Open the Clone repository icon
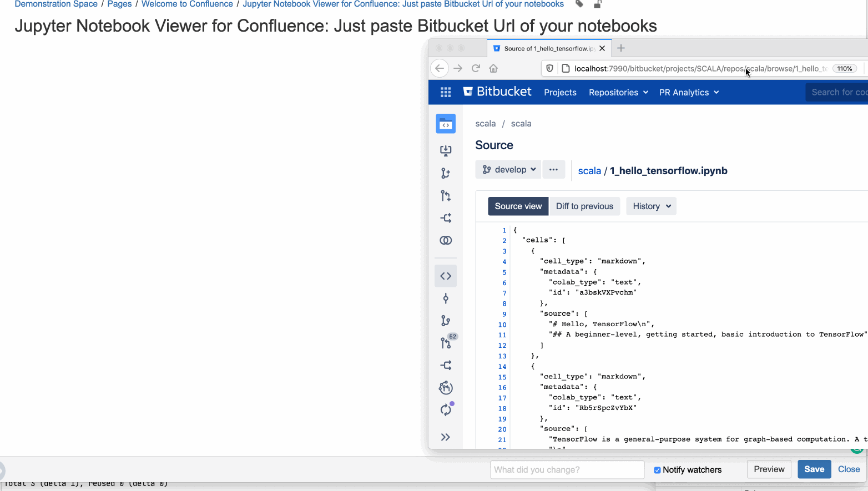This screenshot has height=491, width=868. [x=446, y=150]
